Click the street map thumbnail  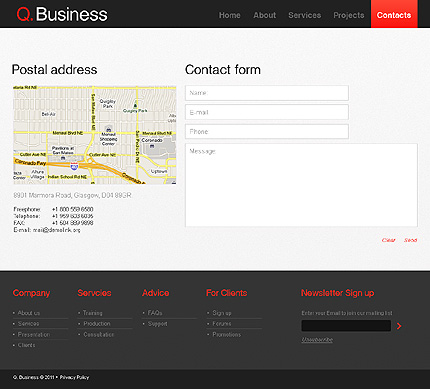point(95,135)
